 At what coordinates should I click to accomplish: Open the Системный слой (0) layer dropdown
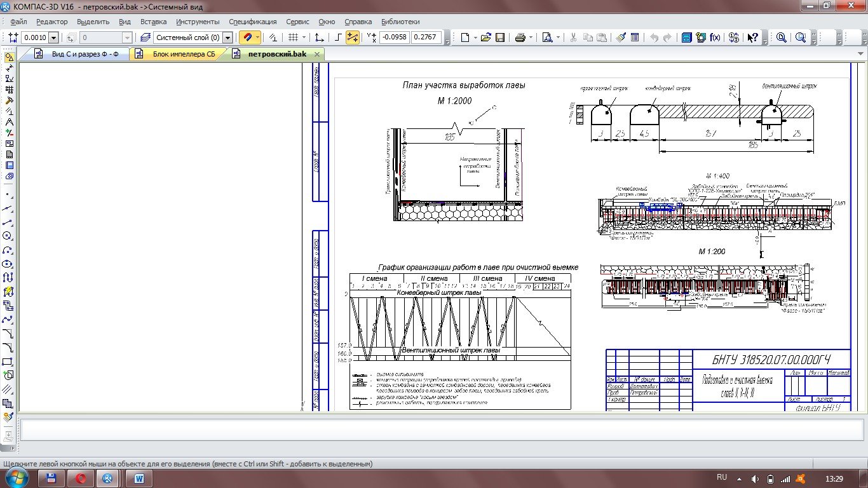click(227, 37)
